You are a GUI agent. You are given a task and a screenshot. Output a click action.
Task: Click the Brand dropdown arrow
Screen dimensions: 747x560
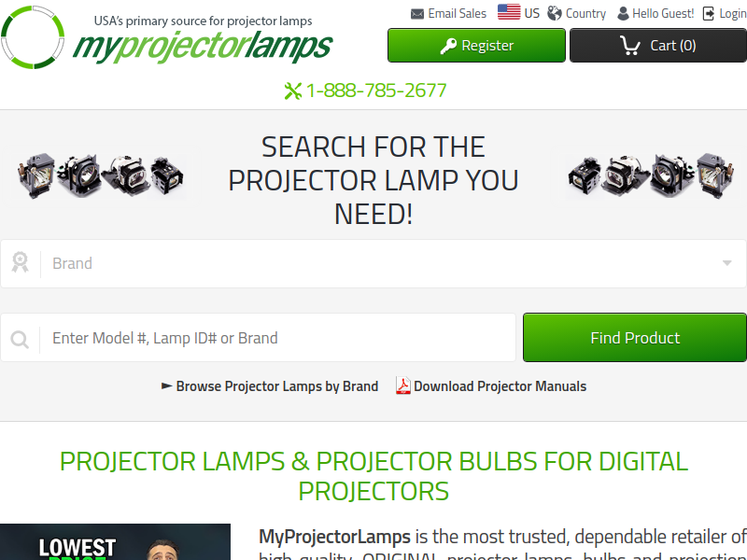click(x=726, y=263)
